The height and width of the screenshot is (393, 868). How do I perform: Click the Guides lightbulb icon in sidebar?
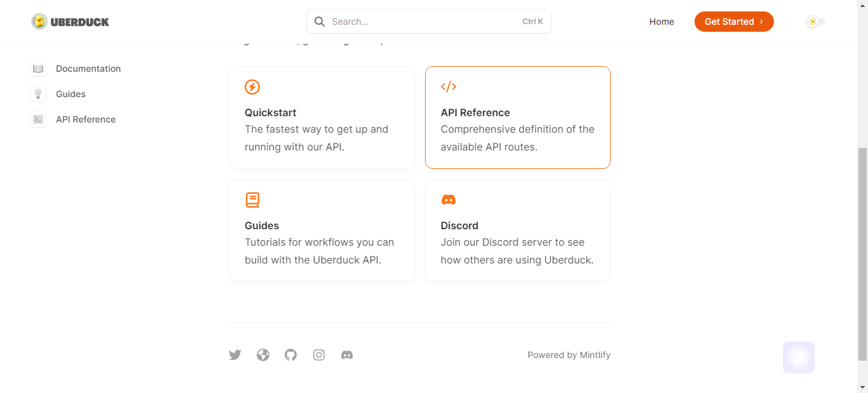38,94
